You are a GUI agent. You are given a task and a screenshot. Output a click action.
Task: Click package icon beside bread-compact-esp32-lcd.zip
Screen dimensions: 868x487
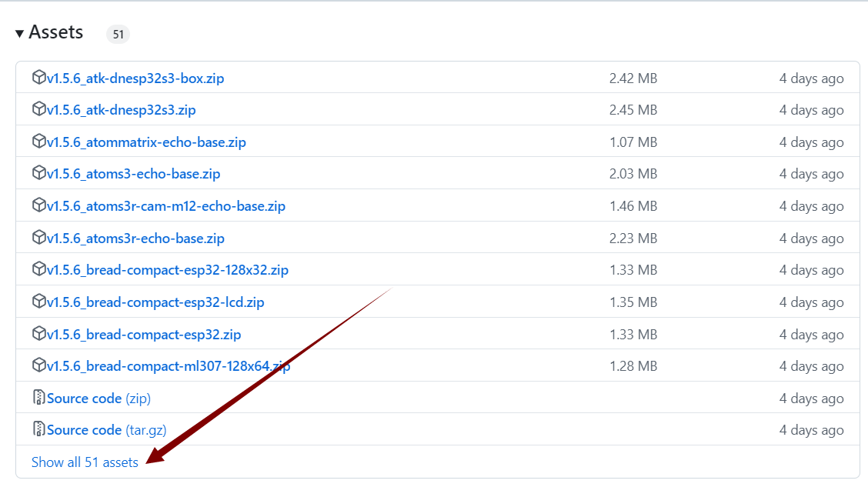click(38, 301)
